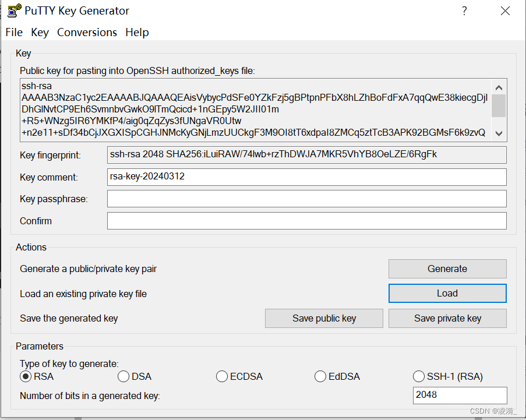The image size is (526, 420).
Task: Click the 'Key fingerprint:' label
Action: click(50, 156)
